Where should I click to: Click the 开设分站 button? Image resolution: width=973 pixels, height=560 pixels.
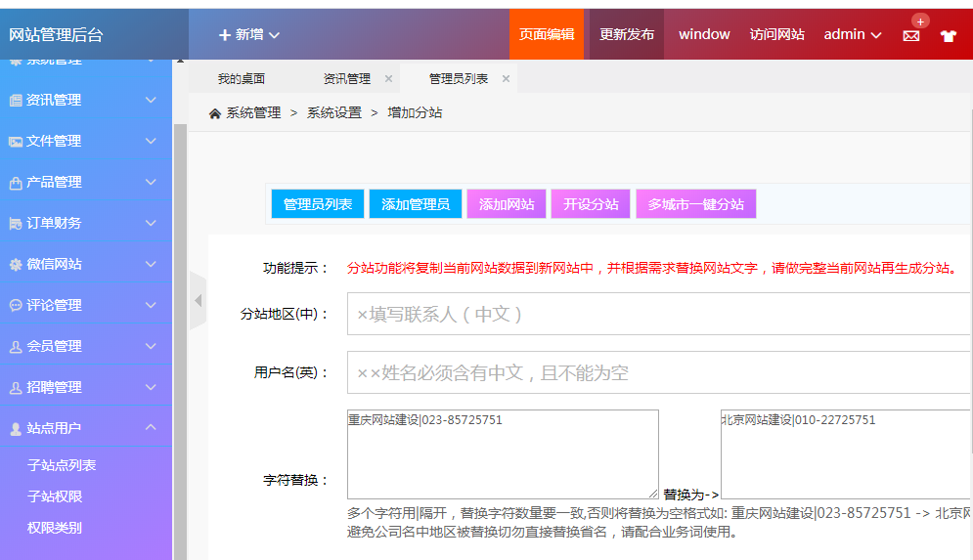(591, 204)
